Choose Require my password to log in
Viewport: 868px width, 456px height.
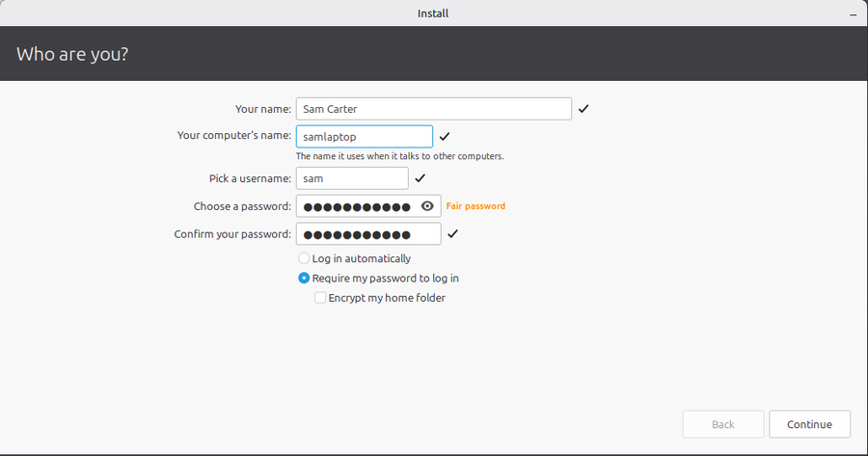pyautogui.click(x=379, y=278)
